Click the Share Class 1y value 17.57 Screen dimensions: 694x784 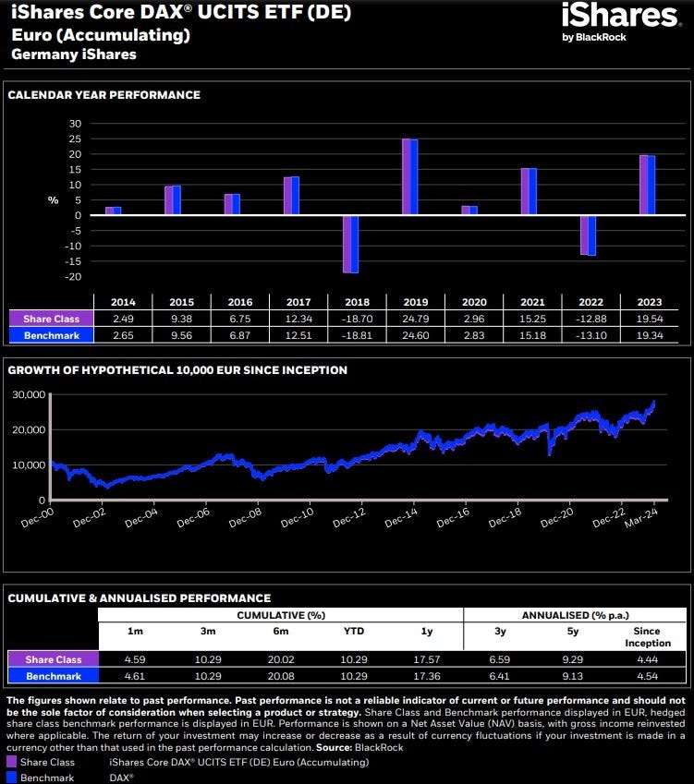click(427, 659)
